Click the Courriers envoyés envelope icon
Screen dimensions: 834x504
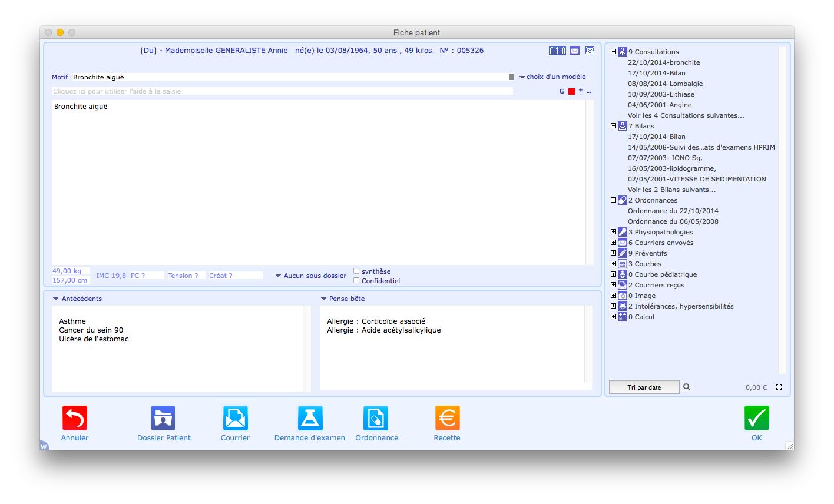pyautogui.click(x=623, y=243)
